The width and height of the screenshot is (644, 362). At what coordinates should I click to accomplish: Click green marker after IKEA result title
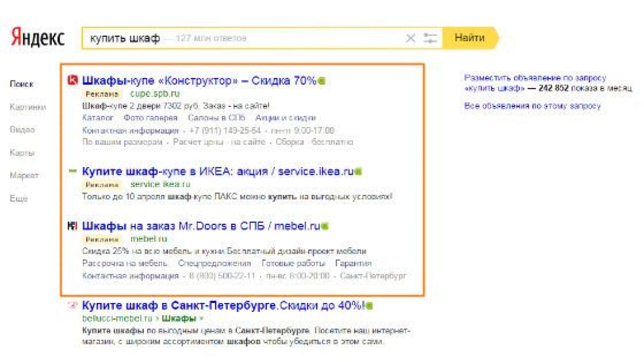(358, 172)
